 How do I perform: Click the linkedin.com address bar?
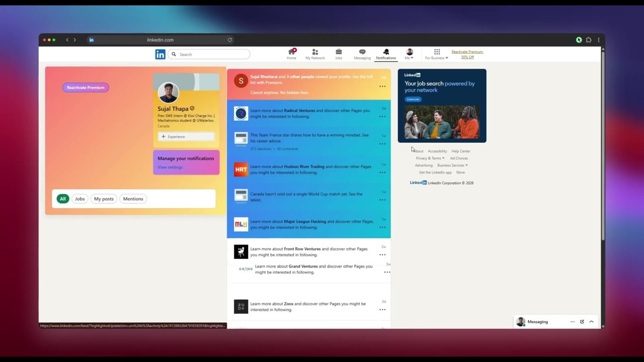[160, 40]
